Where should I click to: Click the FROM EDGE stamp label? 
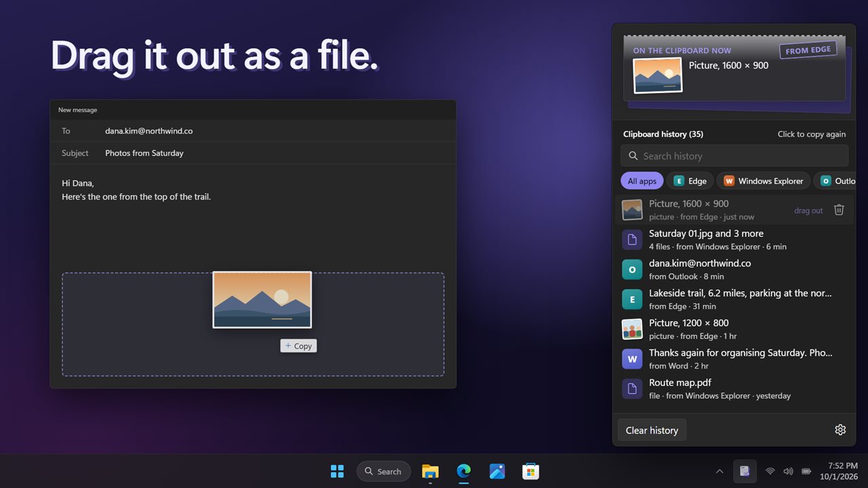tap(808, 50)
